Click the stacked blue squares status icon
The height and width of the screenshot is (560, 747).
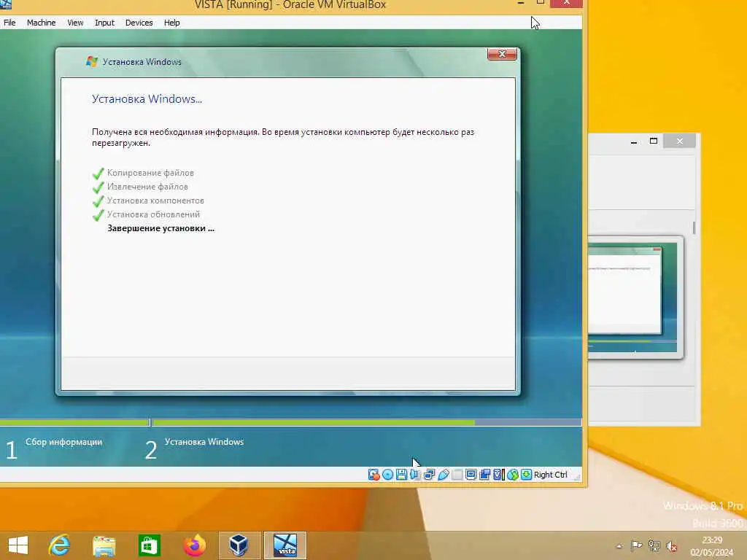click(485, 474)
